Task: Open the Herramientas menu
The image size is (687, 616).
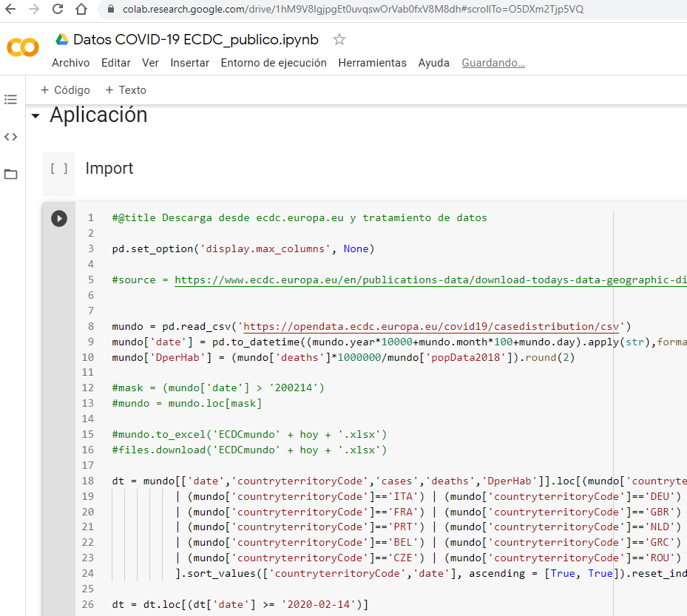Action: 372,63
